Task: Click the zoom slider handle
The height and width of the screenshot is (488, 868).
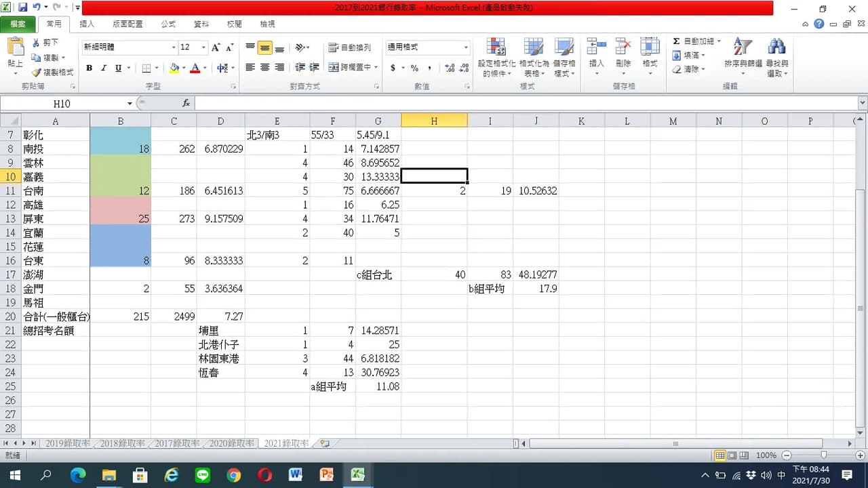Action: (823, 455)
